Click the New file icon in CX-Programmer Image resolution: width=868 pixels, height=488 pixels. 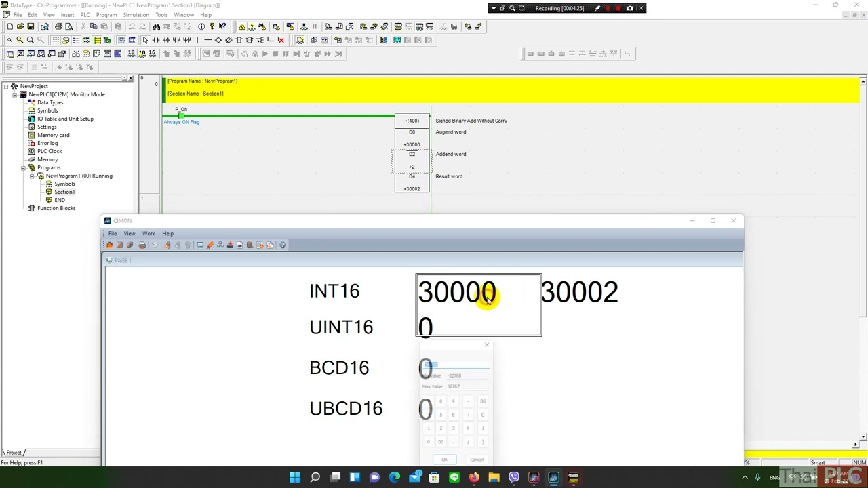[x=10, y=26]
